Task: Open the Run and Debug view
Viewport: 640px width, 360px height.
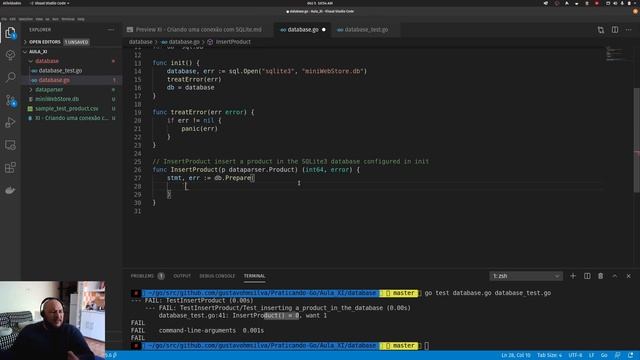Action: point(10,122)
